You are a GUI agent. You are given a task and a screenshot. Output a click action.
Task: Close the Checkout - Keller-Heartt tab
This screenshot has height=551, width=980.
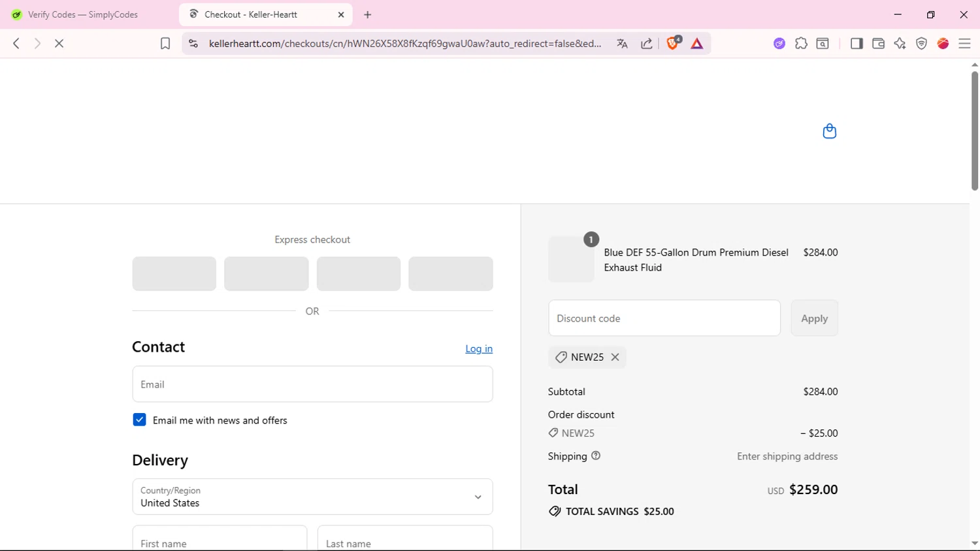(x=341, y=14)
